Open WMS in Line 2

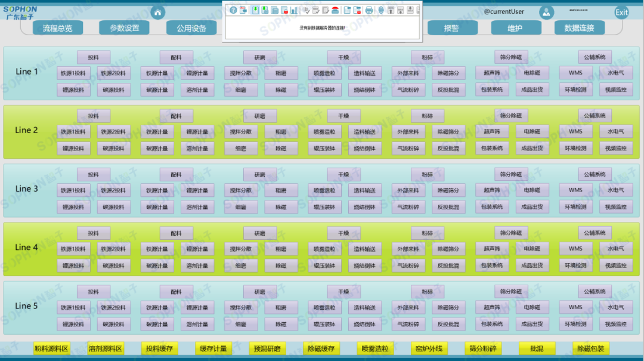pyautogui.click(x=575, y=131)
